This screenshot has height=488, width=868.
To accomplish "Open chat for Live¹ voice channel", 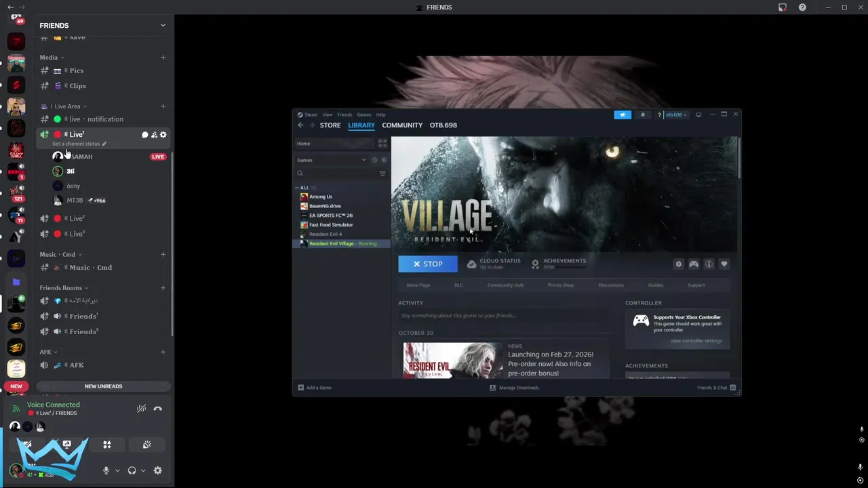I will (x=144, y=135).
